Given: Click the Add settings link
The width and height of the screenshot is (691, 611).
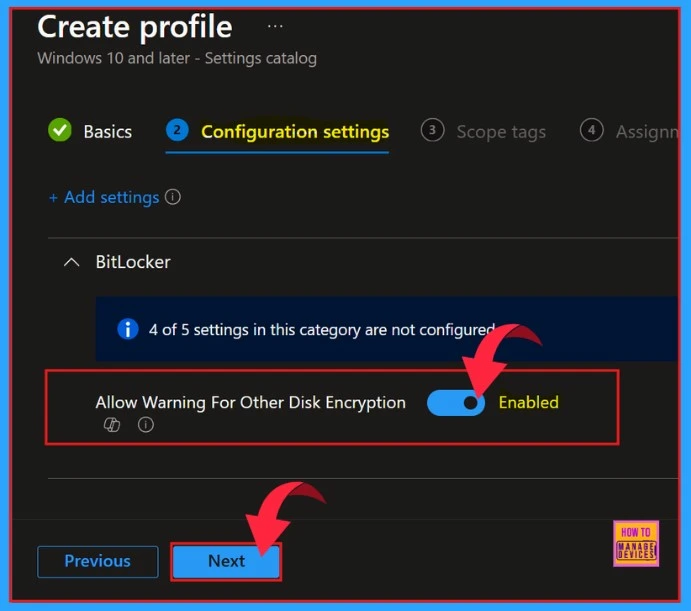Looking at the screenshot, I should coord(104,197).
